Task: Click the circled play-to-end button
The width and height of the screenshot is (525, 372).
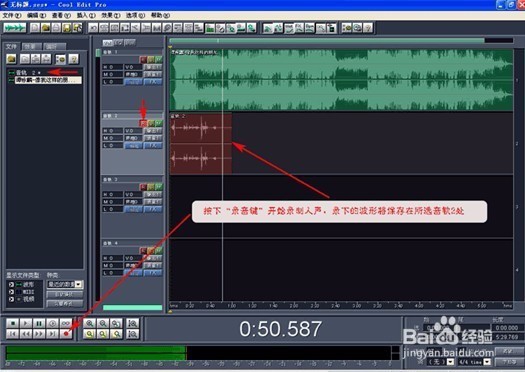Action: [x=53, y=323]
